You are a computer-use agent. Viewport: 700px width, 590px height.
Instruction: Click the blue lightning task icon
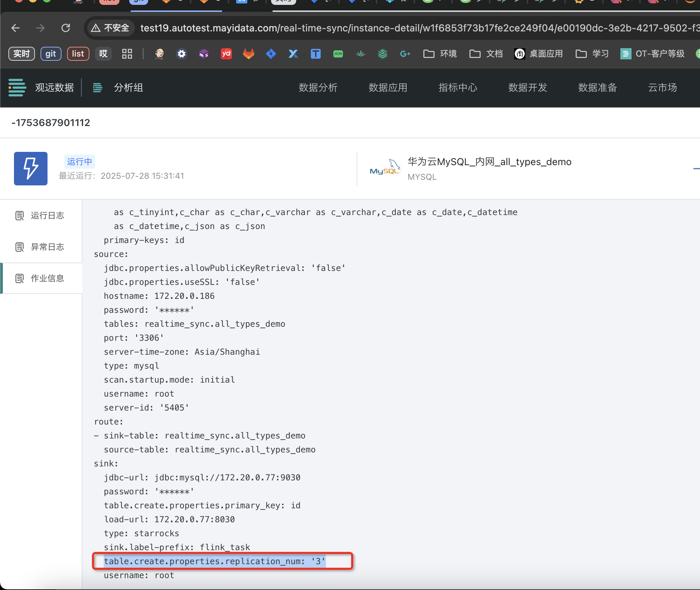click(x=31, y=169)
